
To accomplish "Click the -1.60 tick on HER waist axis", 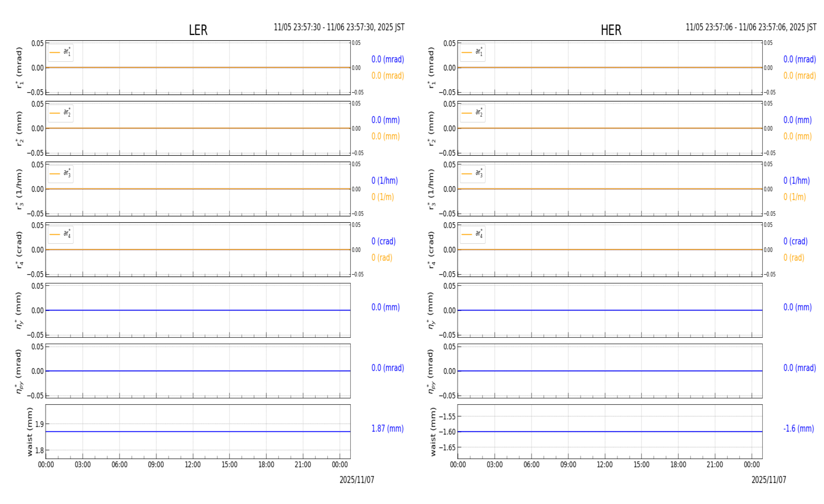I will tap(448, 432).
